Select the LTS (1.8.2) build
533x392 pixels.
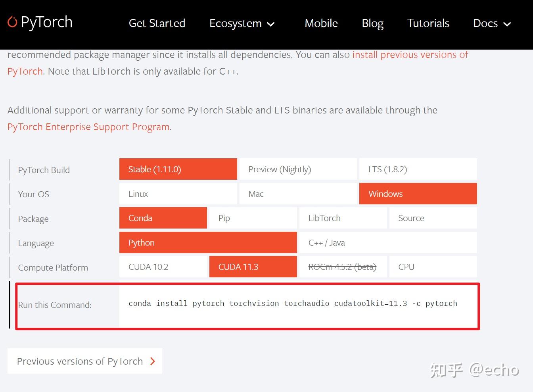click(418, 169)
